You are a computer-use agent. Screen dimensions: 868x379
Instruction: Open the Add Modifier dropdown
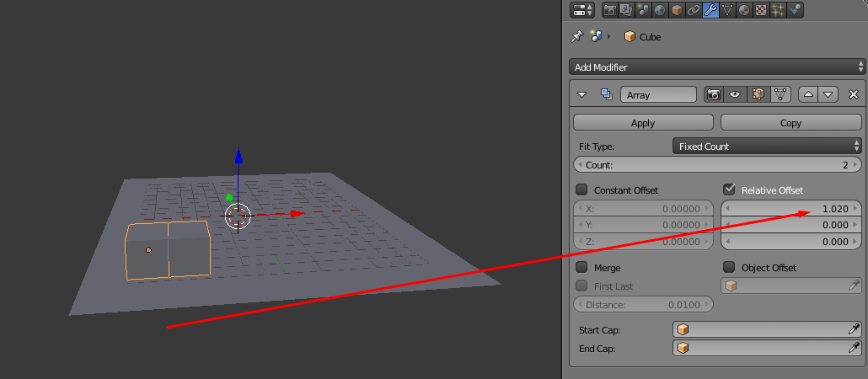point(717,67)
